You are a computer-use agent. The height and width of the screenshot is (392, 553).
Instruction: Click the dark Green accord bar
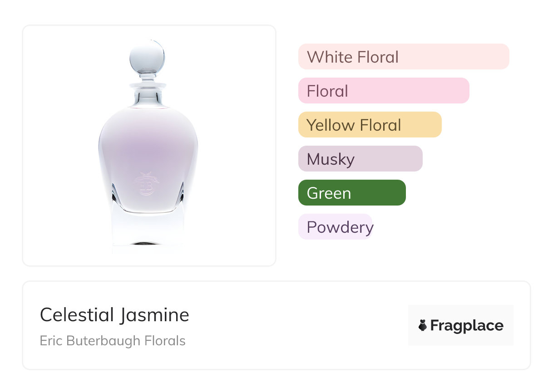tap(351, 193)
